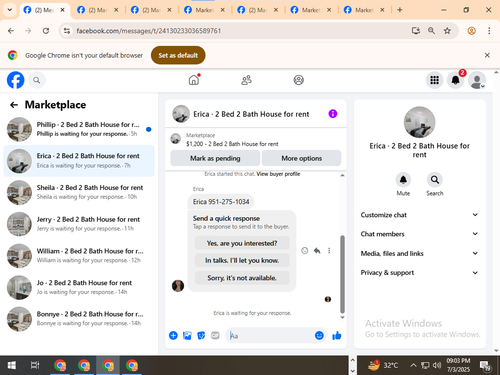This screenshot has height=375, width=500.
Task: Open Facebook search magnifier in header
Action: [37, 80]
